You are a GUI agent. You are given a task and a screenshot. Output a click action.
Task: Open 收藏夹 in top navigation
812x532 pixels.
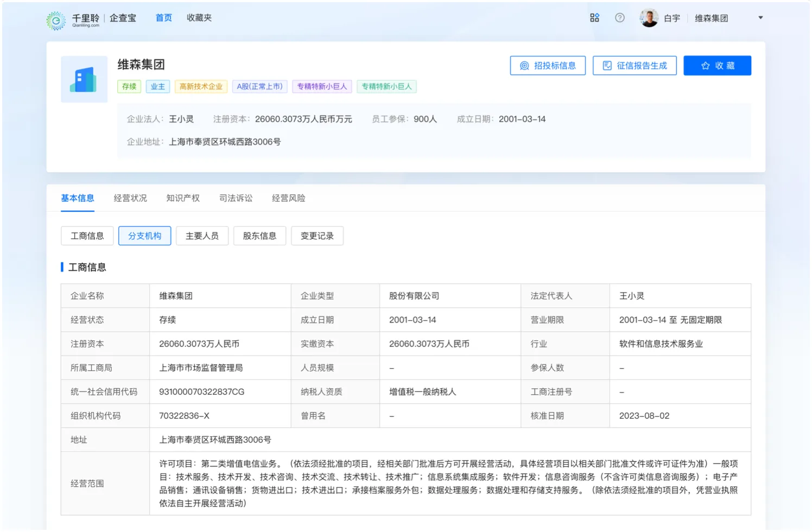pos(199,18)
